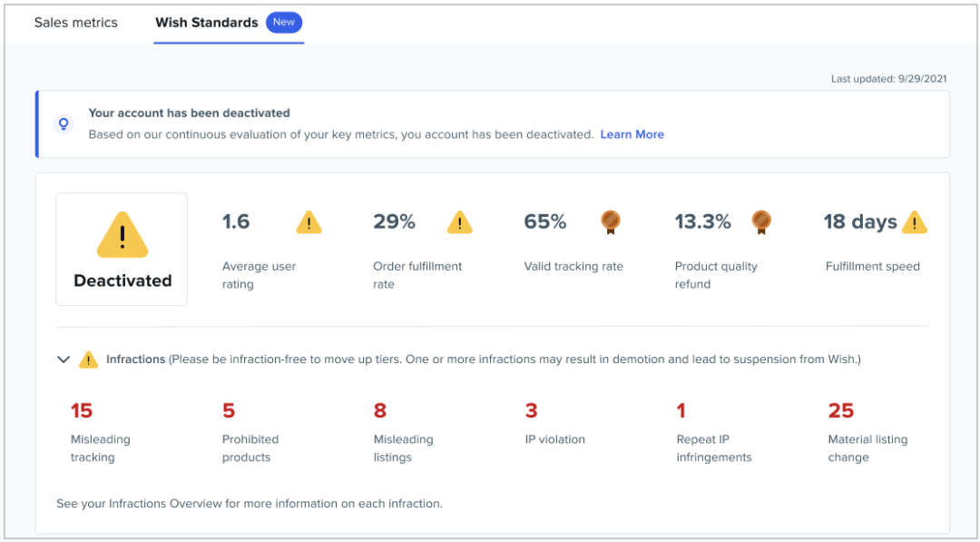
Task: Click the 8 Misleading listings count
Action: (x=380, y=411)
